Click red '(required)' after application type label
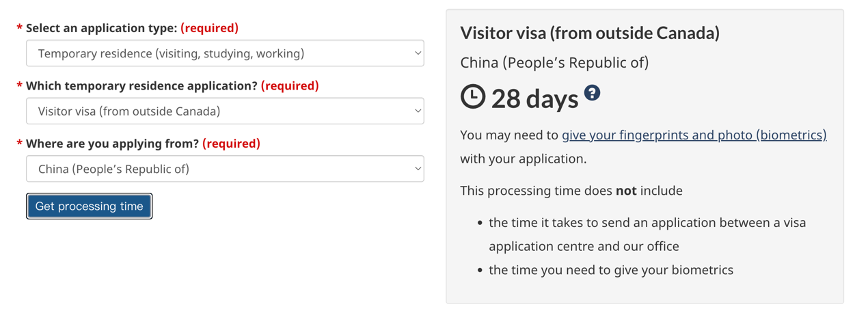 tap(209, 28)
